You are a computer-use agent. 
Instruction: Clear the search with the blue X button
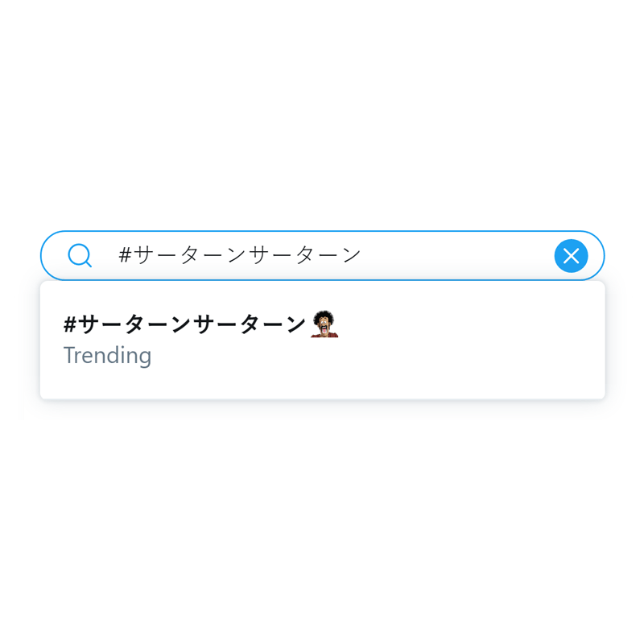[x=571, y=256]
